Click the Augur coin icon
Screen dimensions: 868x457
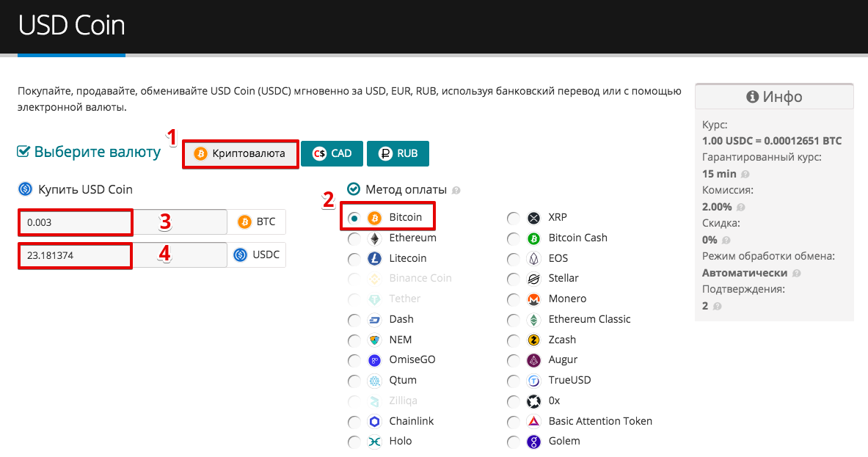pos(533,360)
